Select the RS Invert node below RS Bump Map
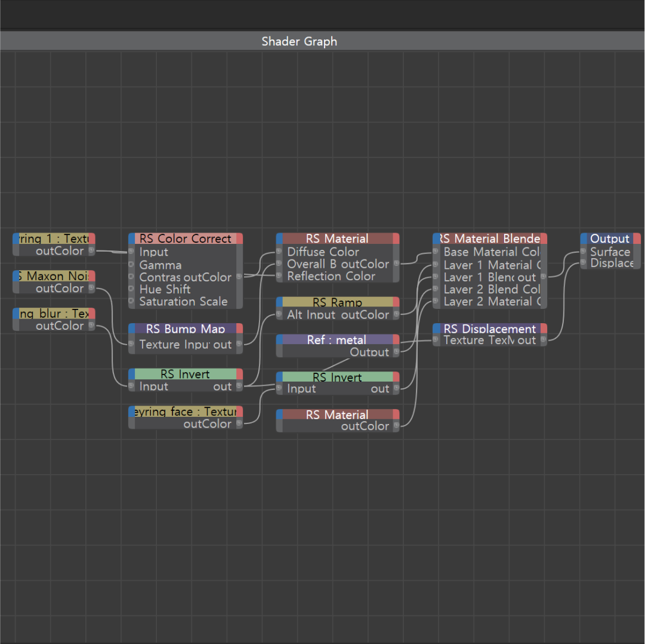The height and width of the screenshot is (644, 645). 186,374
